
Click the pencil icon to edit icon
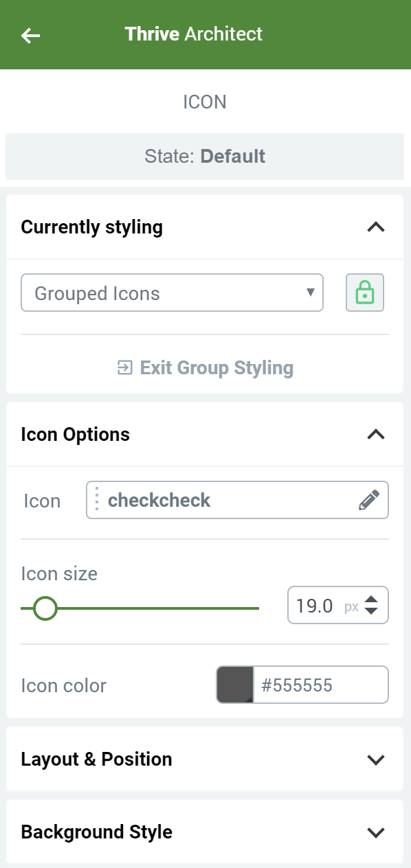pyautogui.click(x=369, y=500)
